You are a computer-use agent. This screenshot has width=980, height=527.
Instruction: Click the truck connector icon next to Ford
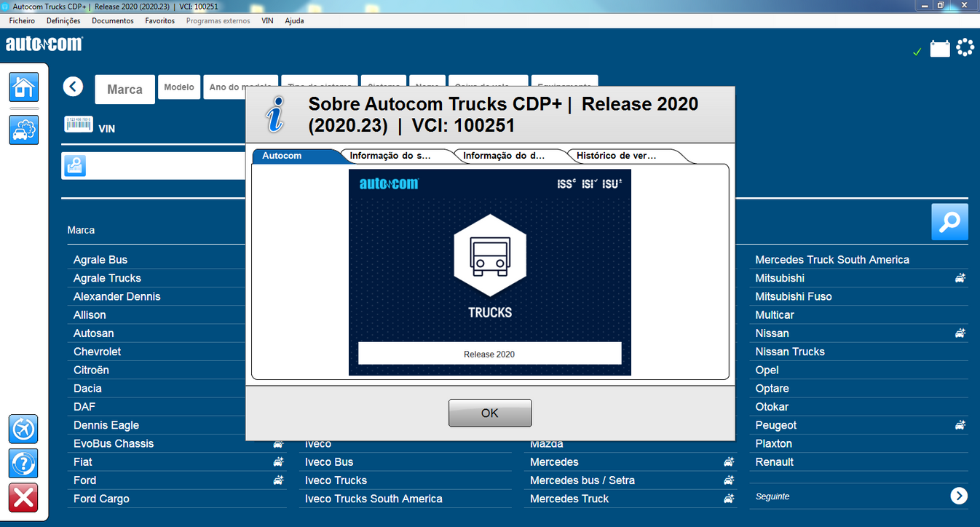pyautogui.click(x=277, y=480)
